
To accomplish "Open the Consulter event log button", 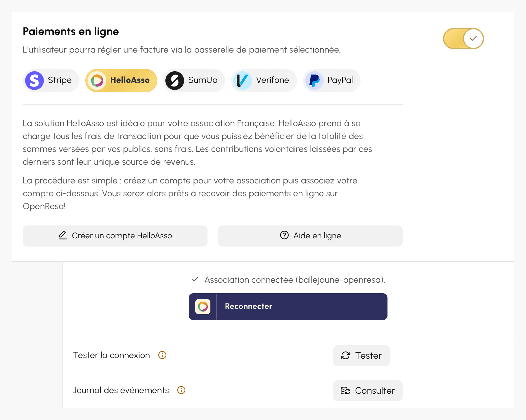I will click(368, 391).
